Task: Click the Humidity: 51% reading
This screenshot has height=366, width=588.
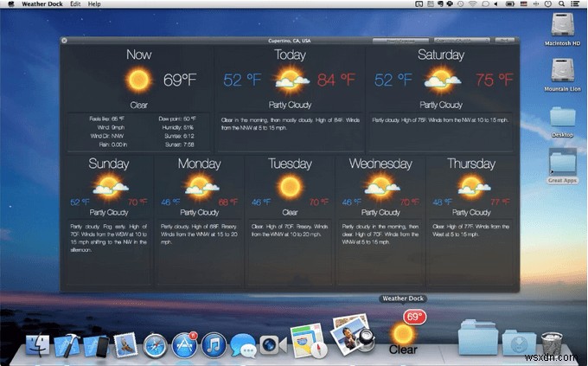Action: (x=178, y=127)
